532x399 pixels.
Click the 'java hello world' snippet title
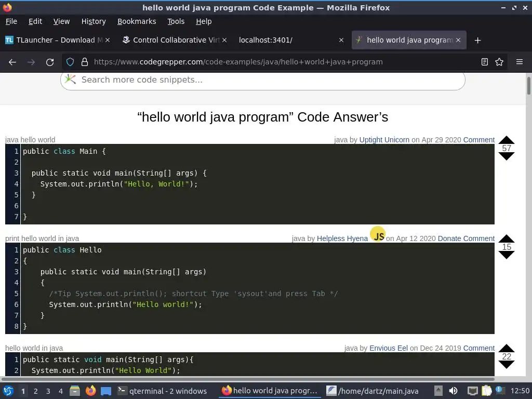point(30,140)
